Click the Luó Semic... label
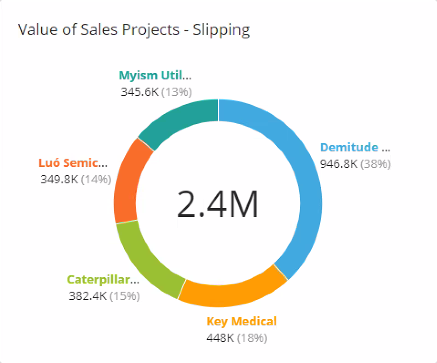Viewport: 437px width, 363px height. (x=73, y=163)
